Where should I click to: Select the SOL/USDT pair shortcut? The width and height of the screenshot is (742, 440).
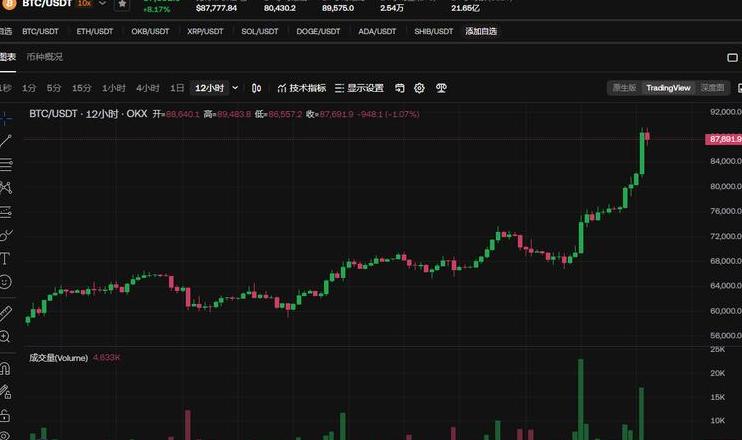[x=260, y=32]
